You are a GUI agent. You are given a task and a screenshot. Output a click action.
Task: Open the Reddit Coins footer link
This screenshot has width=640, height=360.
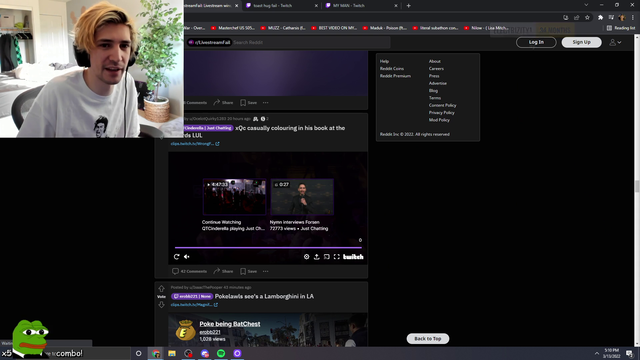(392, 69)
